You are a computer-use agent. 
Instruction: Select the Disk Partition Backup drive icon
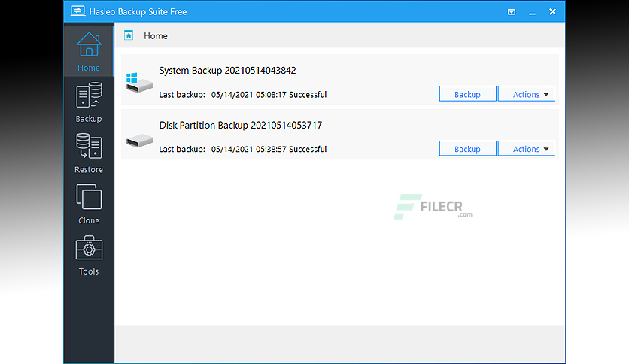click(140, 140)
